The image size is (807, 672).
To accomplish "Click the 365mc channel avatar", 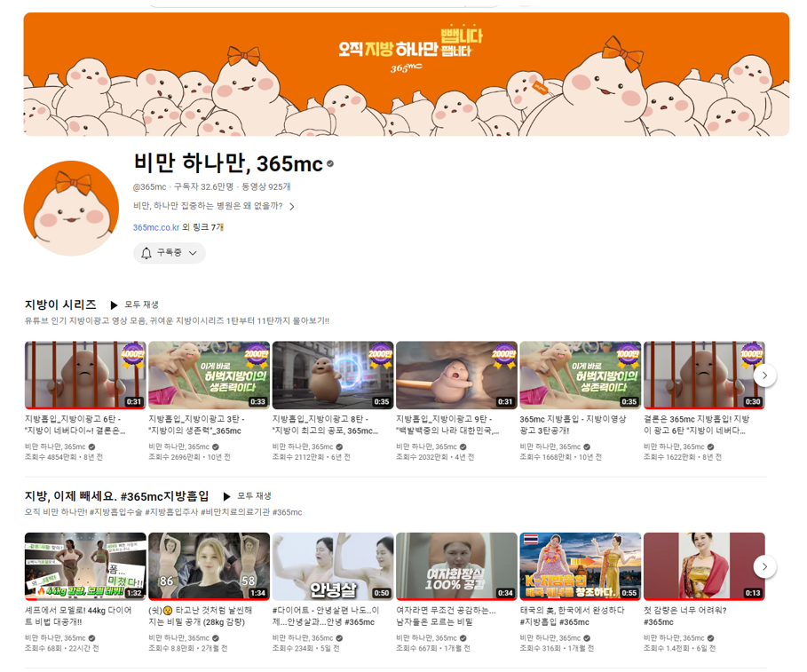I will point(71,209).
